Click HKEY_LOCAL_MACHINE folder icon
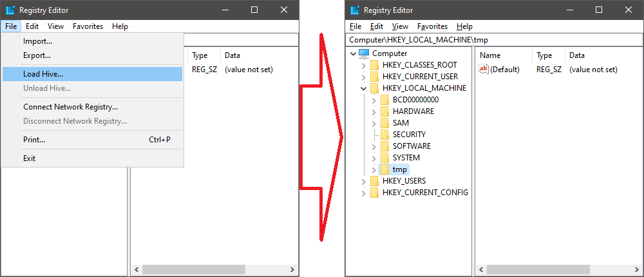The image size is (644, 277). (374, 88)
